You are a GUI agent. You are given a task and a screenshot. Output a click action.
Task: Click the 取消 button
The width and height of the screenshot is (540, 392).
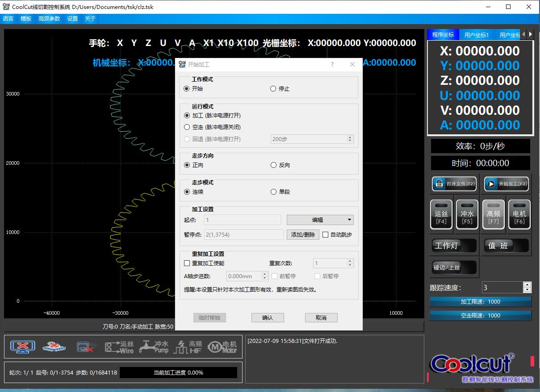pyautogui.click(x=321, y=317)
